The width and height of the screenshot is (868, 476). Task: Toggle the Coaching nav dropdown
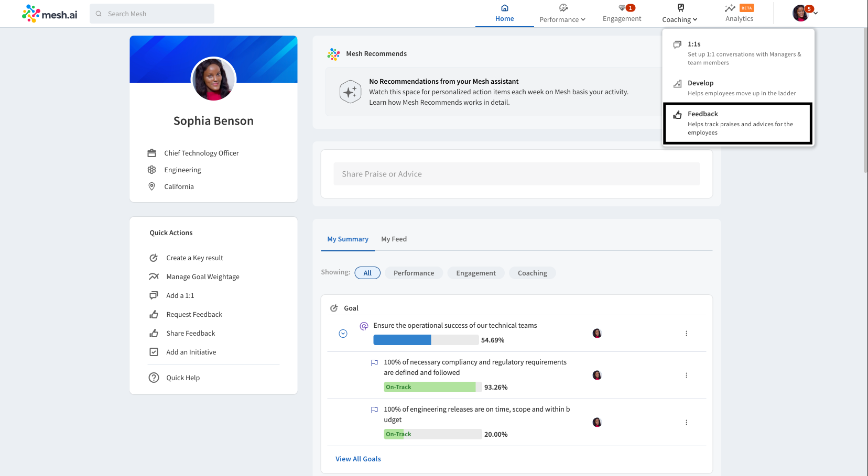[x=695, y=19]
